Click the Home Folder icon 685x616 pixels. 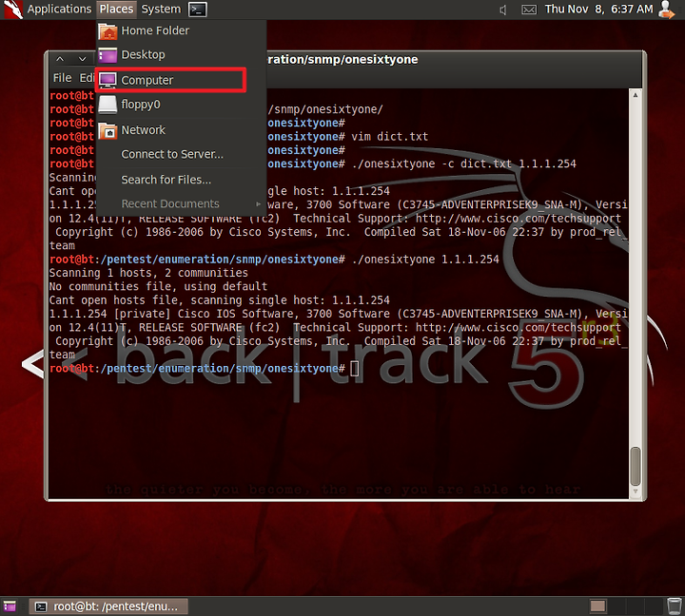pos(108,31)
